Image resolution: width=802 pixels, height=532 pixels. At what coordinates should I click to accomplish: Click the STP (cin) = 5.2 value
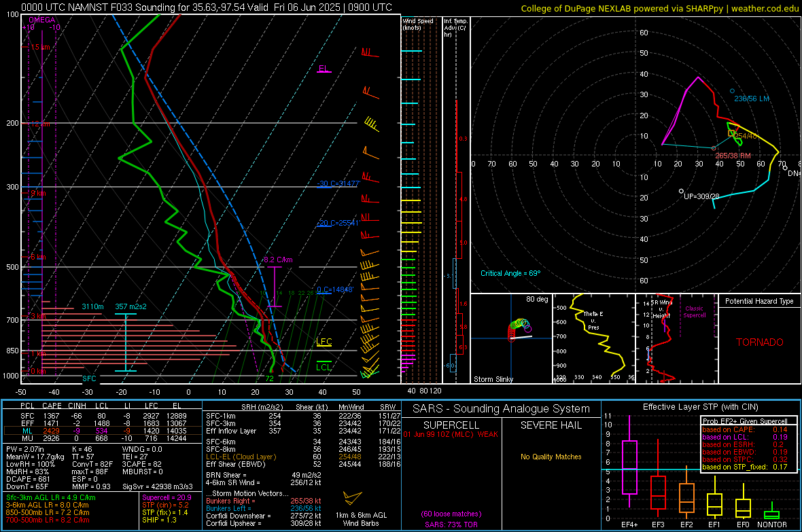pos(165,505)
